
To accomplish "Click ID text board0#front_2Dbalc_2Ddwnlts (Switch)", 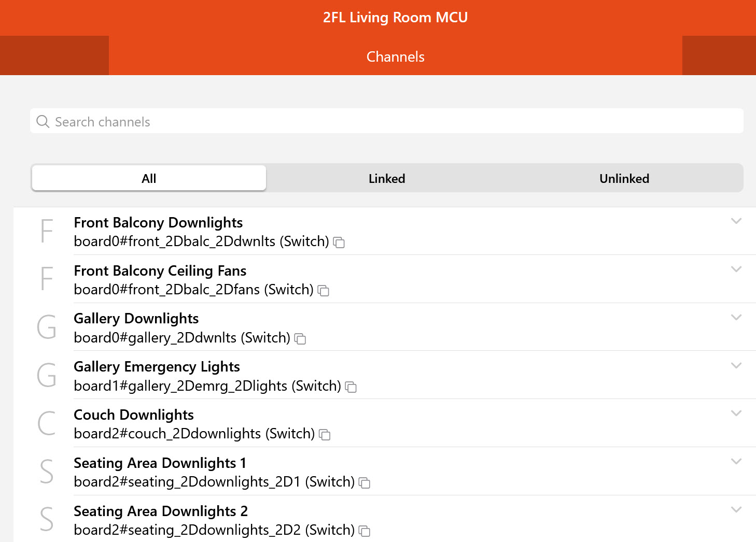I will (202, 241).
